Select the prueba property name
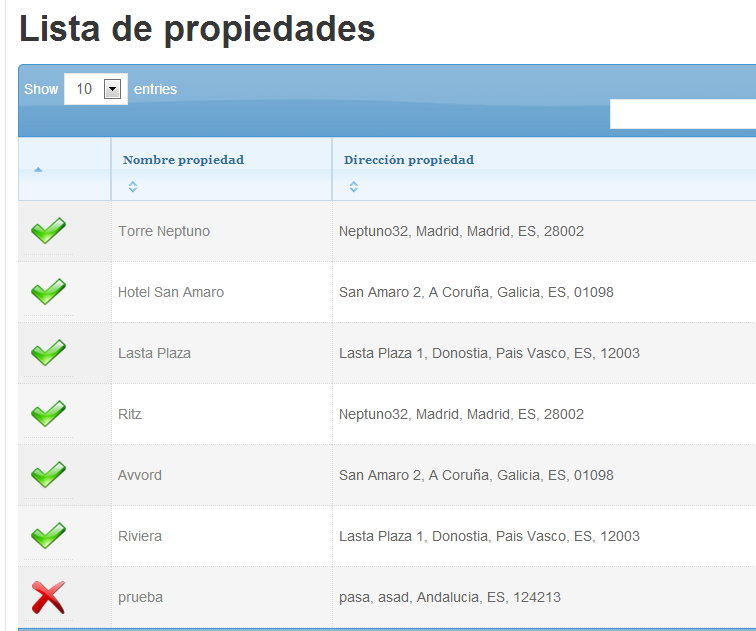 click(x=140, y=597)
